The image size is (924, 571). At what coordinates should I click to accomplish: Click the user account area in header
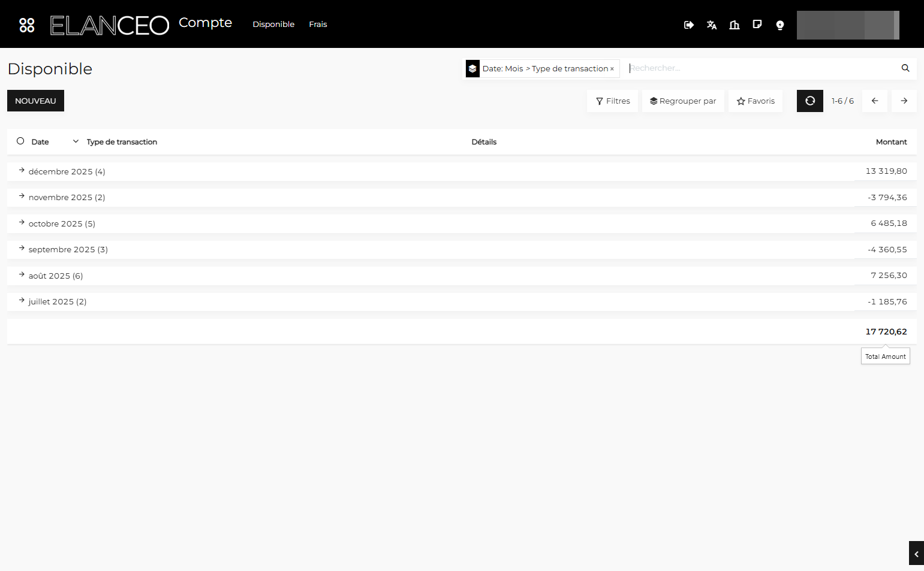848,25
